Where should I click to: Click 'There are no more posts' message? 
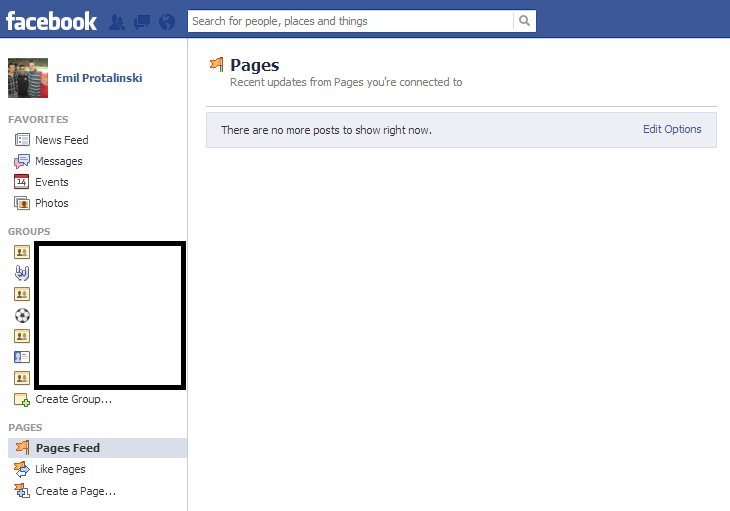326,130
